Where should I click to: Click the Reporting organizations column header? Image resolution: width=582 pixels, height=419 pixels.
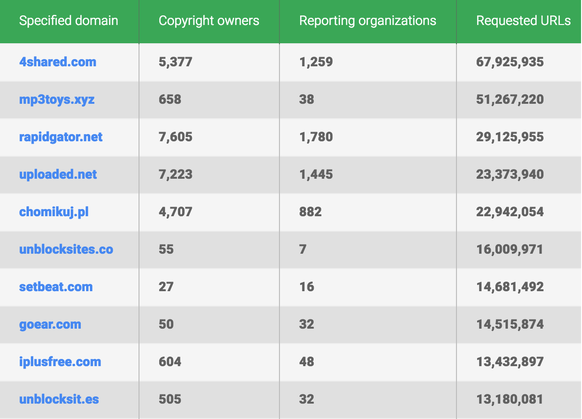click(x=368, y=21)
